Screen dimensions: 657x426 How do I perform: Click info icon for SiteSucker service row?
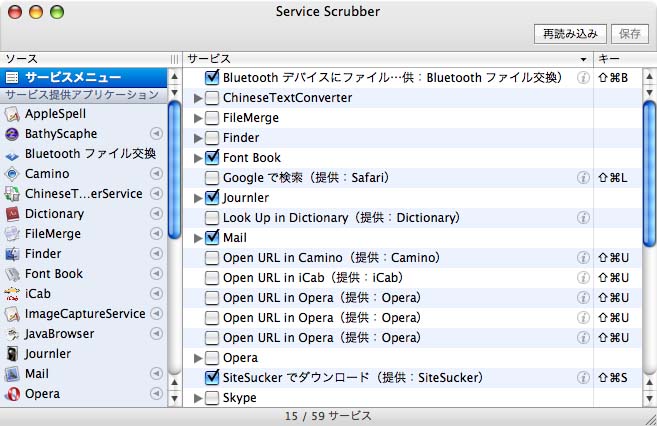(583, 378)
